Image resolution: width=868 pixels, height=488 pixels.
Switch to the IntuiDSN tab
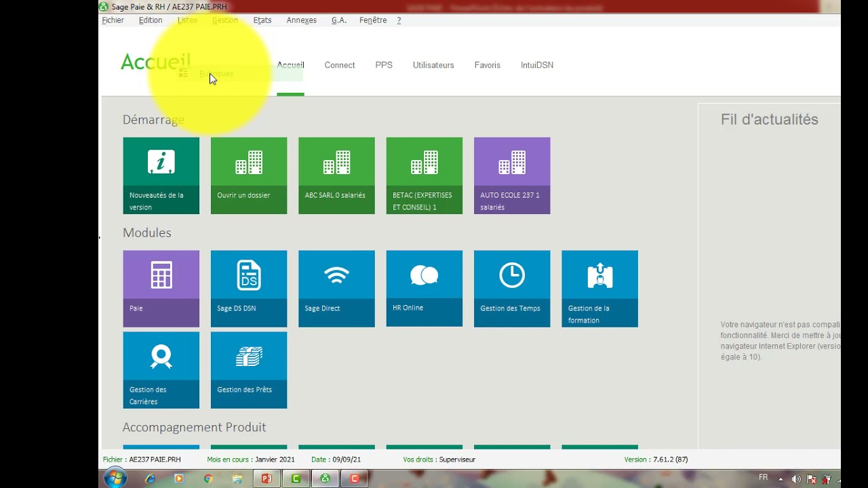pos(537,65)
